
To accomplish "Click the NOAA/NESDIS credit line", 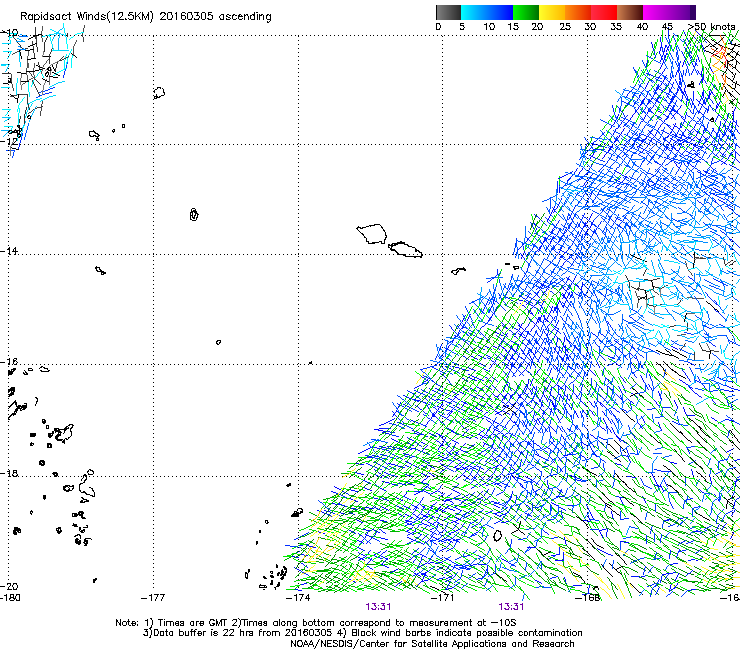I will pyautogui.click(x=432, y=644).
